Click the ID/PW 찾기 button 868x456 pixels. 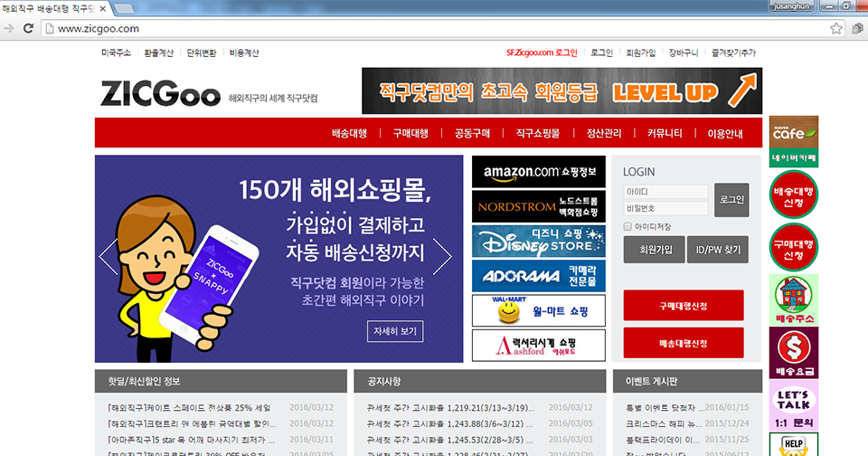coord(718,249)
